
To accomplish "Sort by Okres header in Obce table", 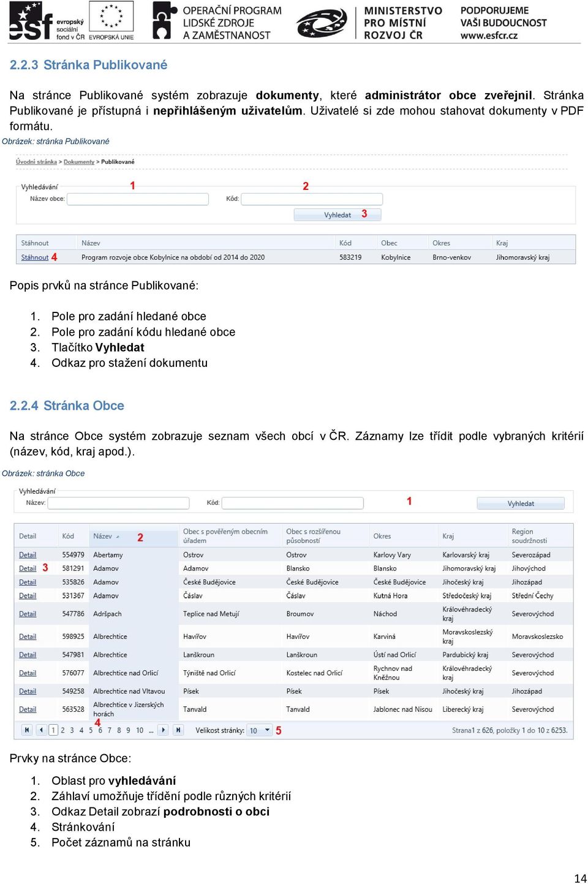I will [382, 536].
